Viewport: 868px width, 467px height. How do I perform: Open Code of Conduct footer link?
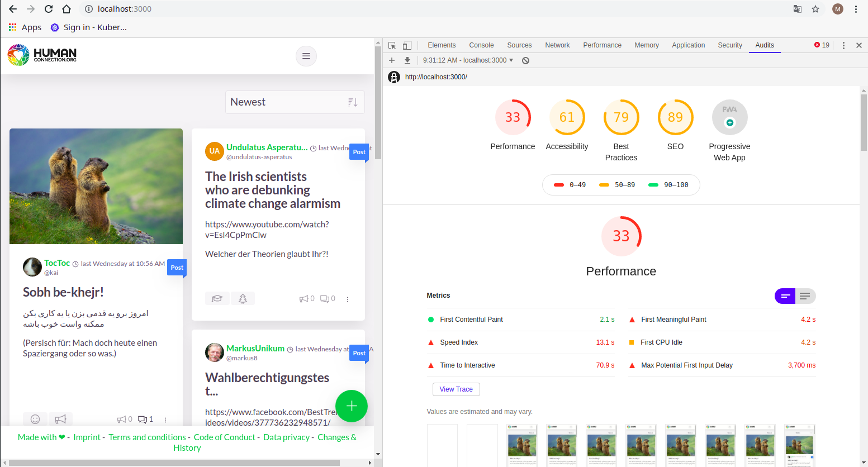[x=225, y=437]
